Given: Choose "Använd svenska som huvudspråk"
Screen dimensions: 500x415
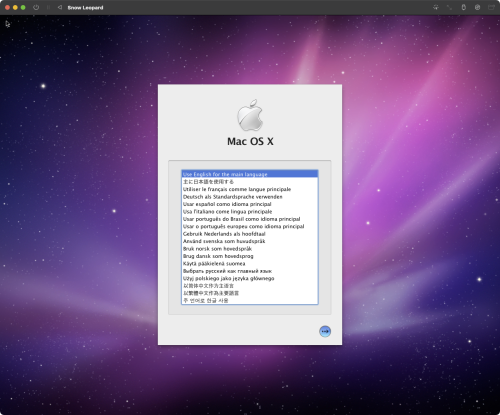Looking at the screenshot, I should coord(250,241).
